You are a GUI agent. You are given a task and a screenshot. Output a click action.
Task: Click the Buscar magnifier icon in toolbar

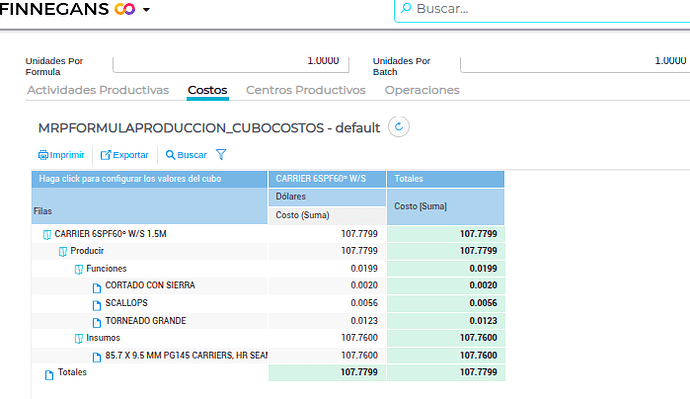170,155
